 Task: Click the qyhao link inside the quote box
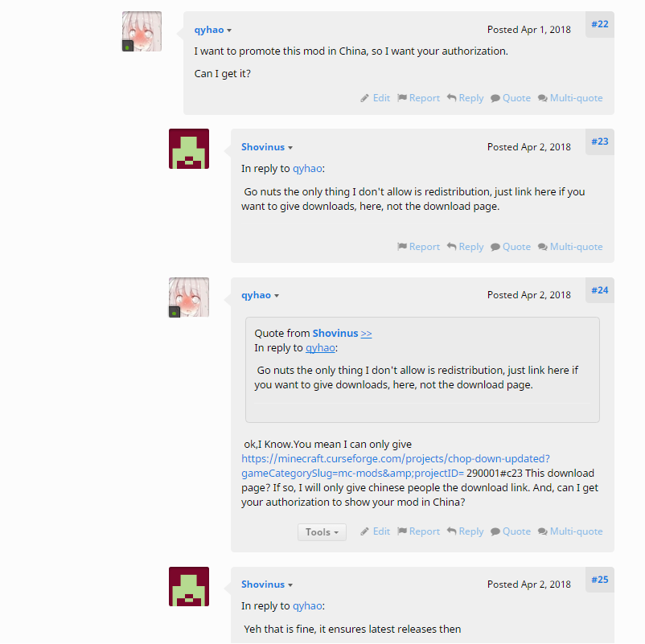320,348
